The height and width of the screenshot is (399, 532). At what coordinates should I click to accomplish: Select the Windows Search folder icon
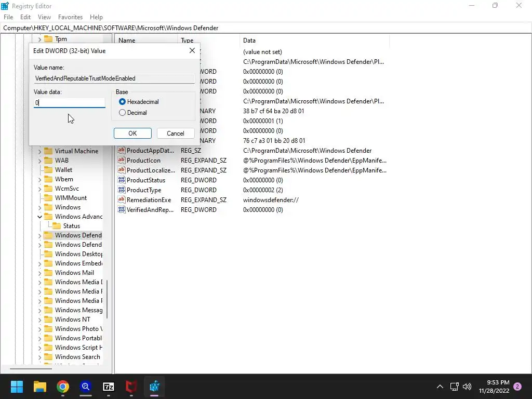[x=48, y=357]
